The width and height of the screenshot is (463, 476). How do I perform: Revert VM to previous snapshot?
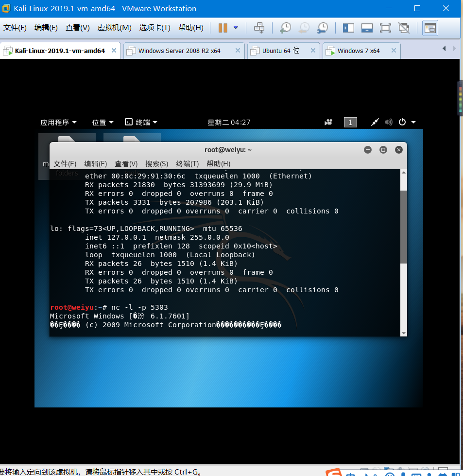coord(304,28)
